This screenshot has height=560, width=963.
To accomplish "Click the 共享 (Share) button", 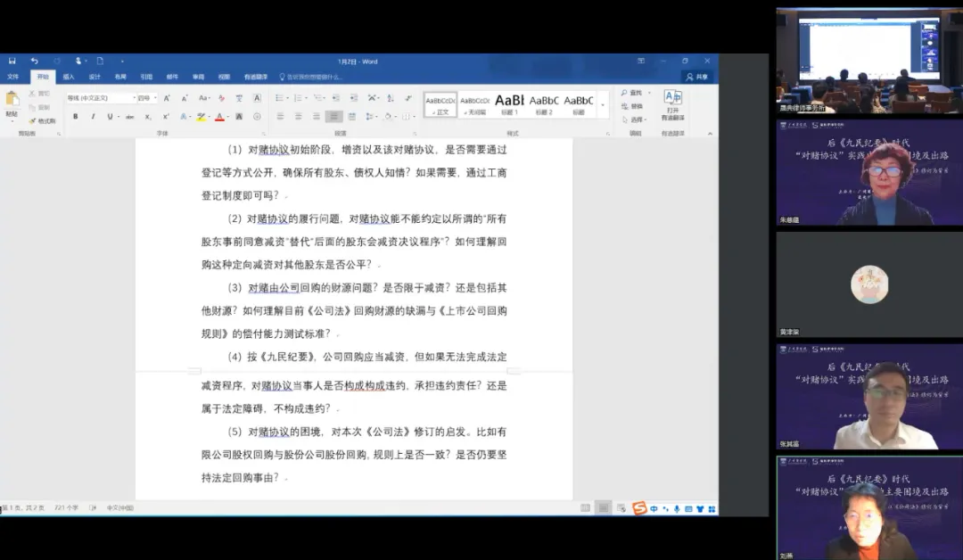I will pos(697,77).
